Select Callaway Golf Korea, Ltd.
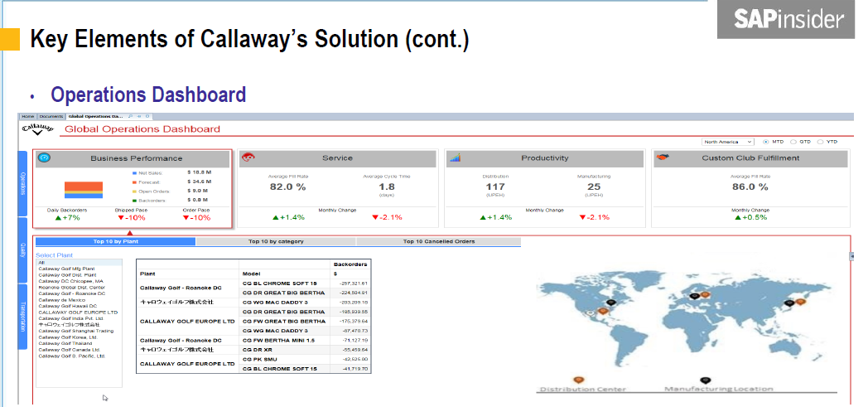The width and height of the screenshot is (868, 407). pos(79,337)
